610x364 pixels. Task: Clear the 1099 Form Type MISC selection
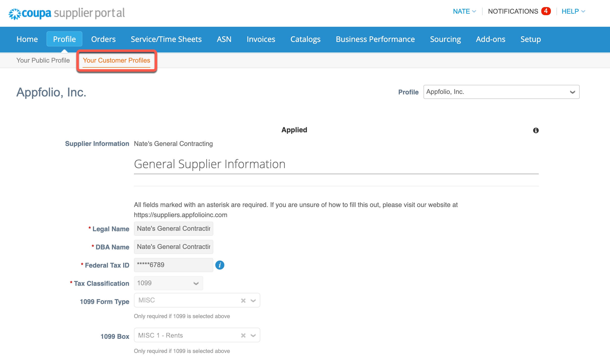click(243, 300)
